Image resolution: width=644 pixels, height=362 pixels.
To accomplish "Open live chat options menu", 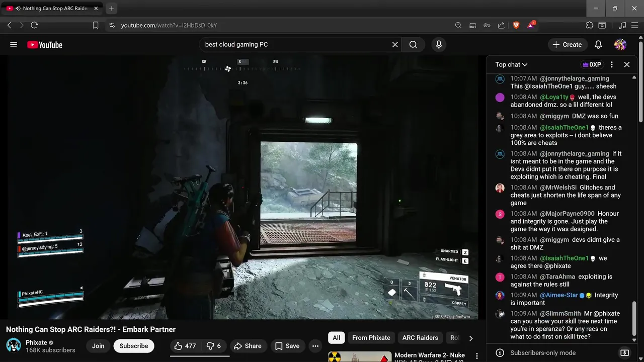I will coord(612,64).
